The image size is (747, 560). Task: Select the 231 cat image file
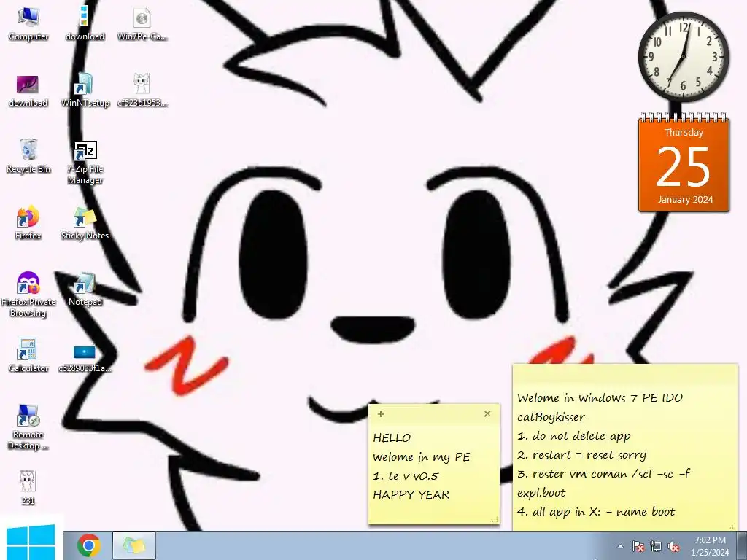(x=28, y=488)
